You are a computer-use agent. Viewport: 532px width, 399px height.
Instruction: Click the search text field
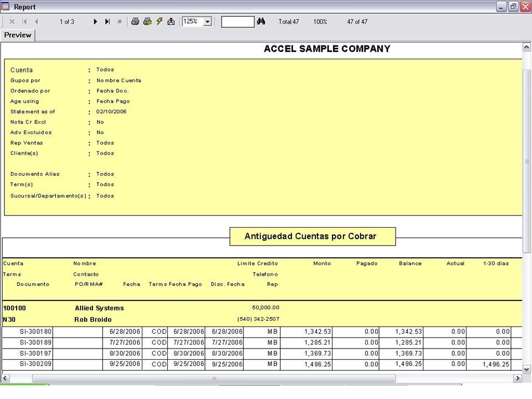pyautogui.click(x=238, y=22)
